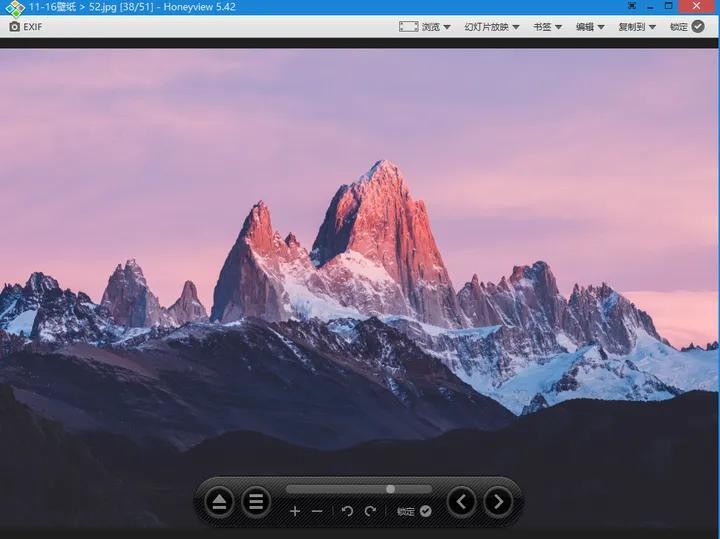Click the fullscreen button in title bar
Image resolution: width=720 pixels, height=539 pixels.
point(632,6)
